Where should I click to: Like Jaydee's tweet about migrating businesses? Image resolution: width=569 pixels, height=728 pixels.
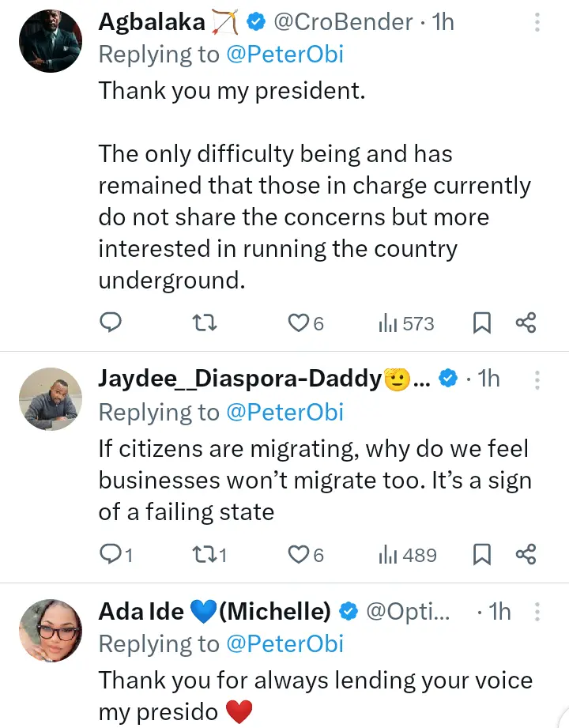point(298,555)
